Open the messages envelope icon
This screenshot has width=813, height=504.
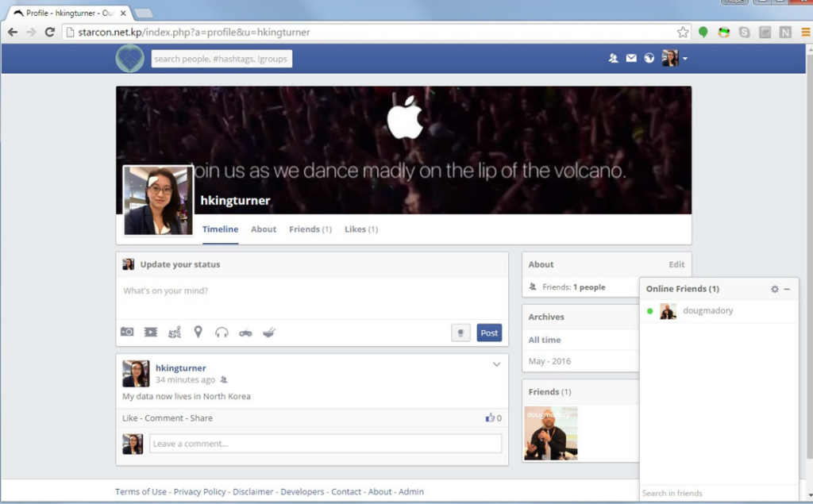(x=631, y=59)
